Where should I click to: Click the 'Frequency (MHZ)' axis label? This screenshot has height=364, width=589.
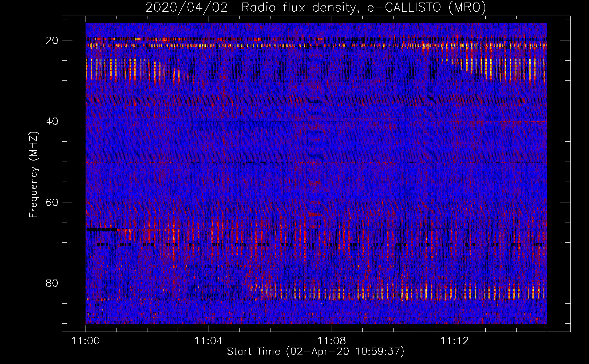pyautogui.click(x=33, y=175)
